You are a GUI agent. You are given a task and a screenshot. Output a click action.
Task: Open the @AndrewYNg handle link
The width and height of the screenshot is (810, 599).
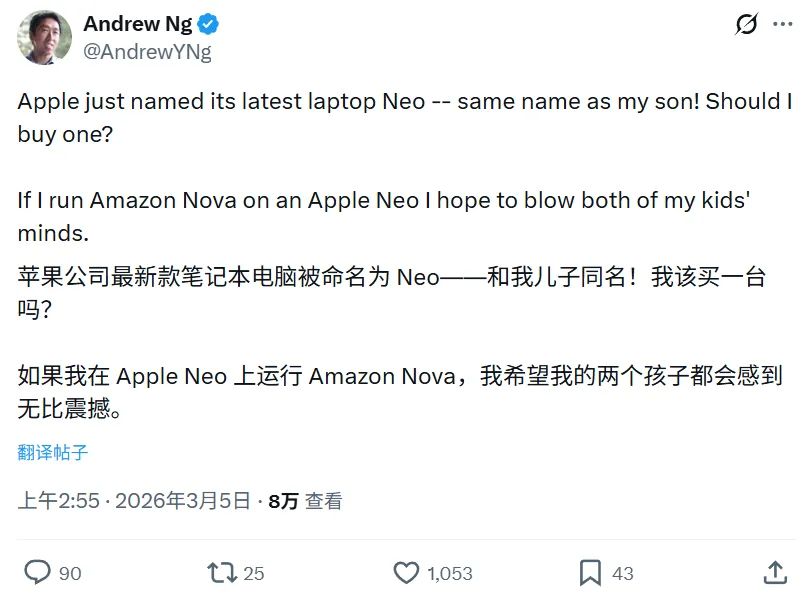click(x=147, y=52)
